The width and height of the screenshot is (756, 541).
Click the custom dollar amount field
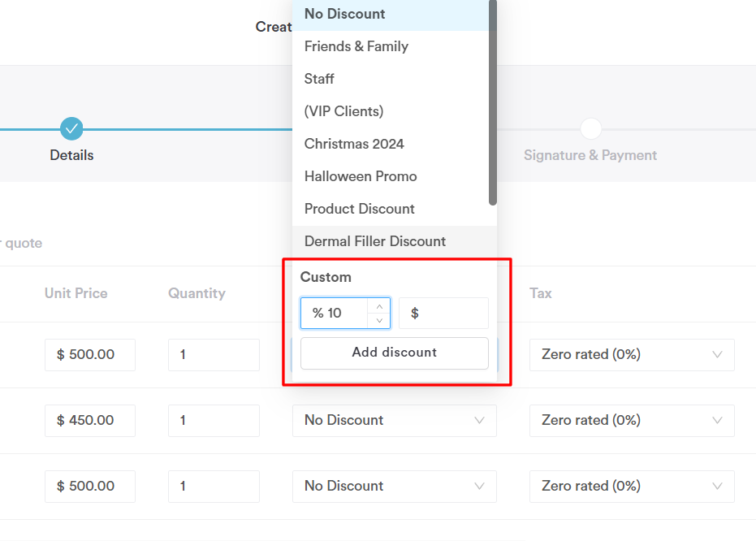pos(443,314)
